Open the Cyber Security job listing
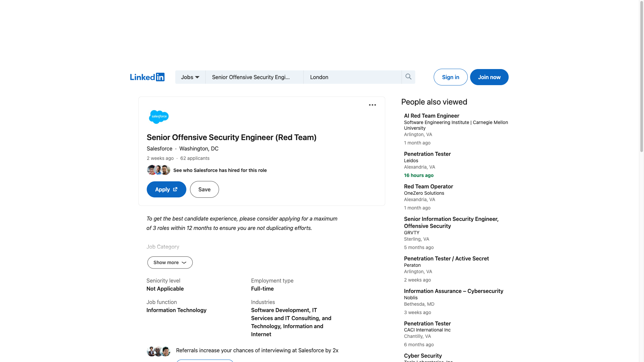 pyautogui.click(x=423, y=356)
